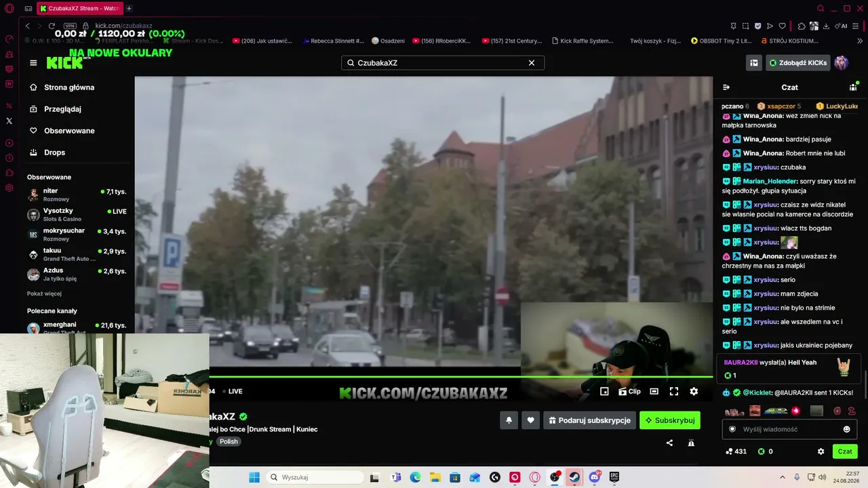868x488 pixels.
Task: Focus the Kick search field
Action: coord(442,63)
